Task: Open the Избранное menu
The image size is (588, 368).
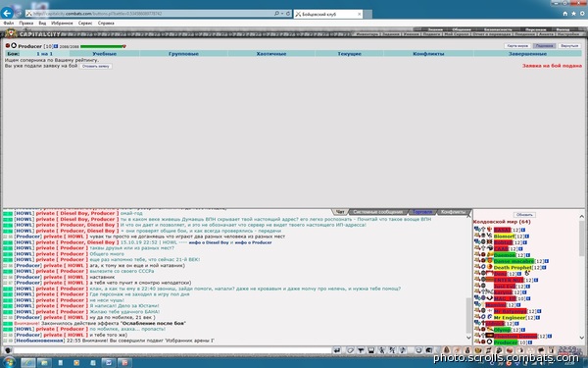Action: [x=62, y=24]
